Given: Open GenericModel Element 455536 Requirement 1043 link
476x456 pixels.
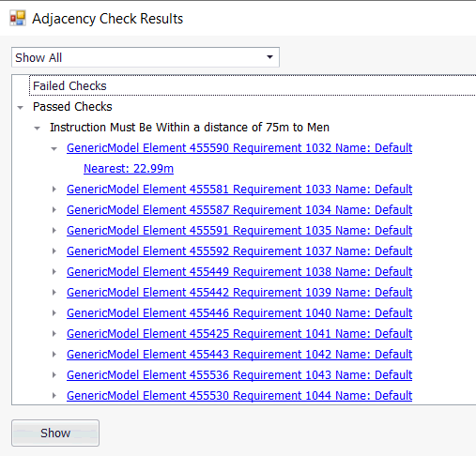Looking at the screenshot, I should click(x=239, y=375).
